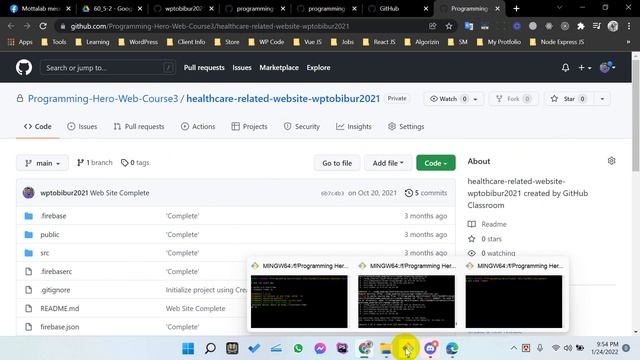The width and height of the screenshot is (640, 360).
Task: Bookmark this page with the star icon
Action: tap(449, 26)
